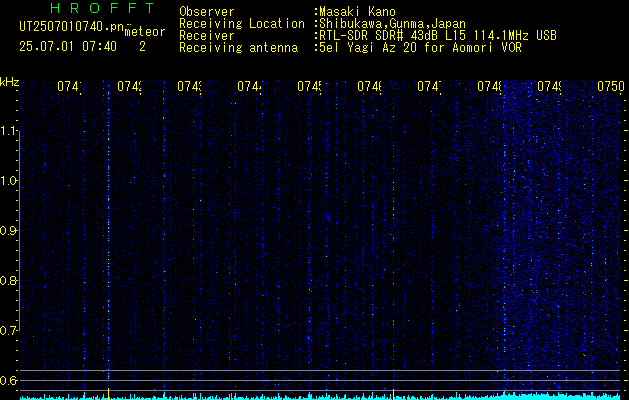Click the 0.9 kHz frequency axis label
Viewport: 629px width, 400px height.
point(8,230)
